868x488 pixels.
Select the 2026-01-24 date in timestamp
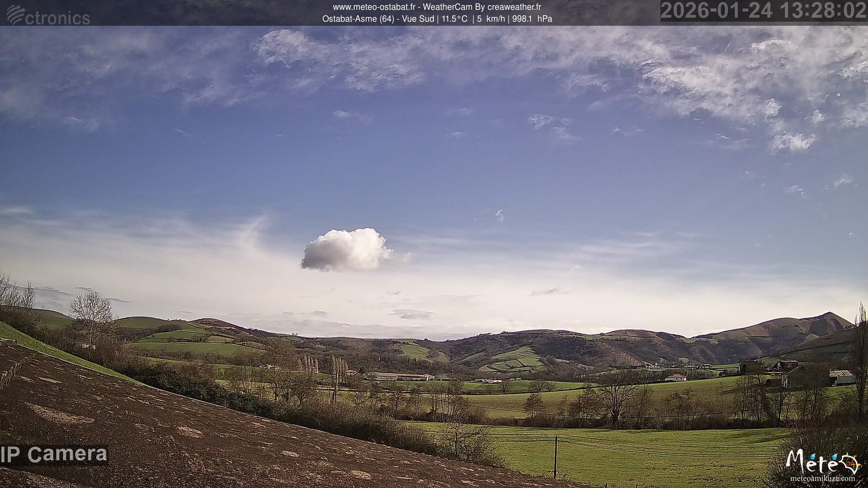click(x=716, y=10)
